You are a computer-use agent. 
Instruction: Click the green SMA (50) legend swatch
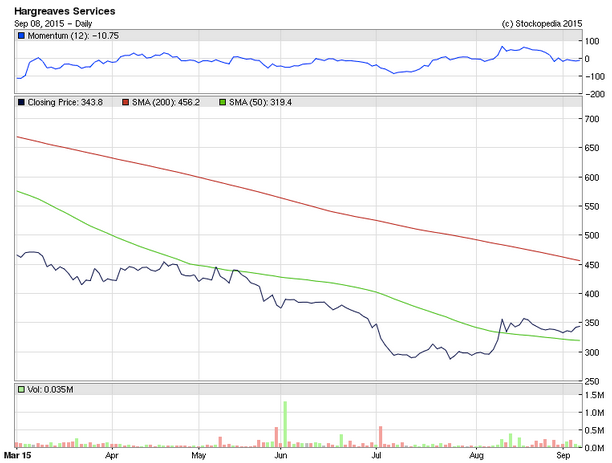pos(222,102)
